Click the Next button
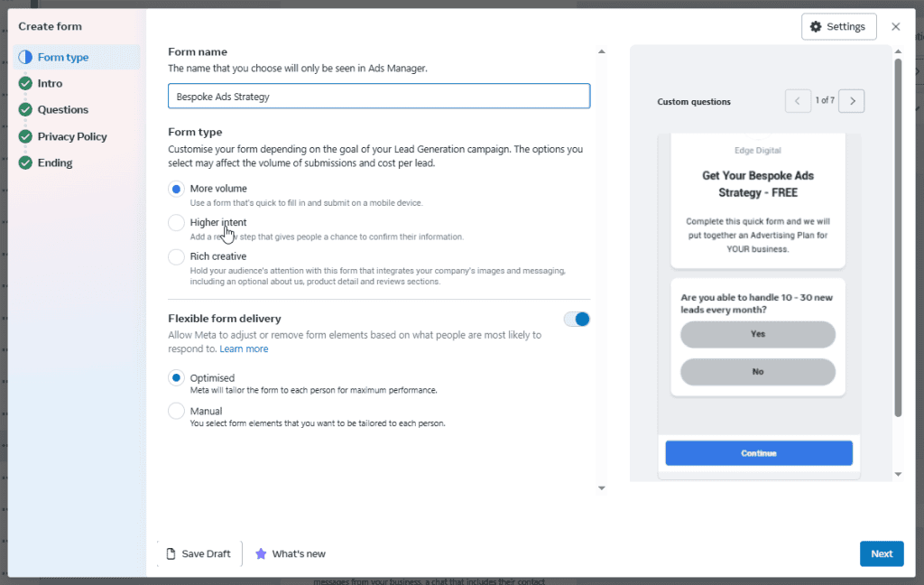This screenshot has width=924, height=585. pyautogui.click(x=882, y=553)
